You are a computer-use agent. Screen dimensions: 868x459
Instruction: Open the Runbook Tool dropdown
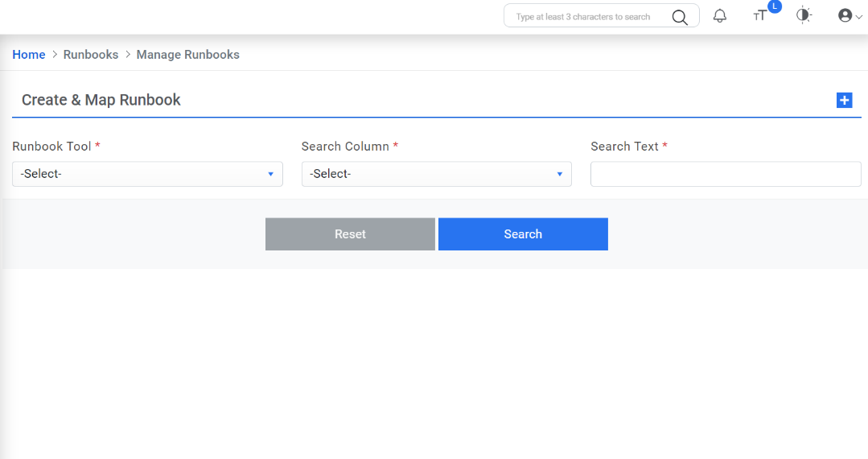[147, 174]
